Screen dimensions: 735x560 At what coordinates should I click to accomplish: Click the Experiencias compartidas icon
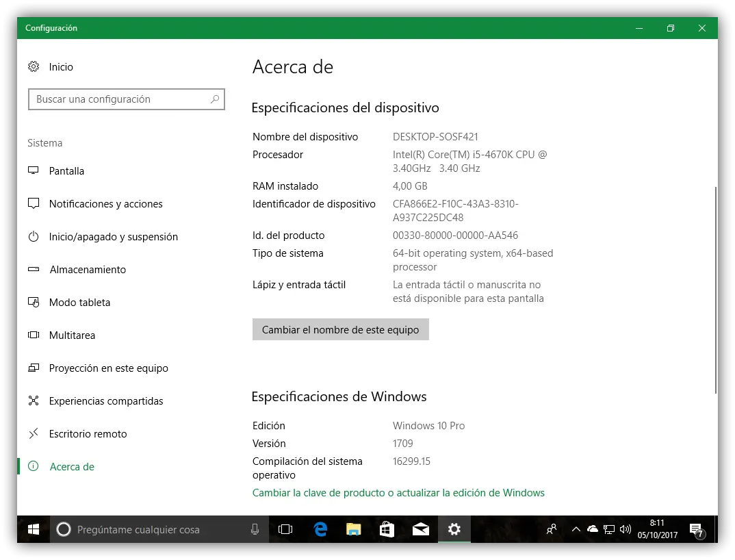pyautogui.click(x=34, y=400)
